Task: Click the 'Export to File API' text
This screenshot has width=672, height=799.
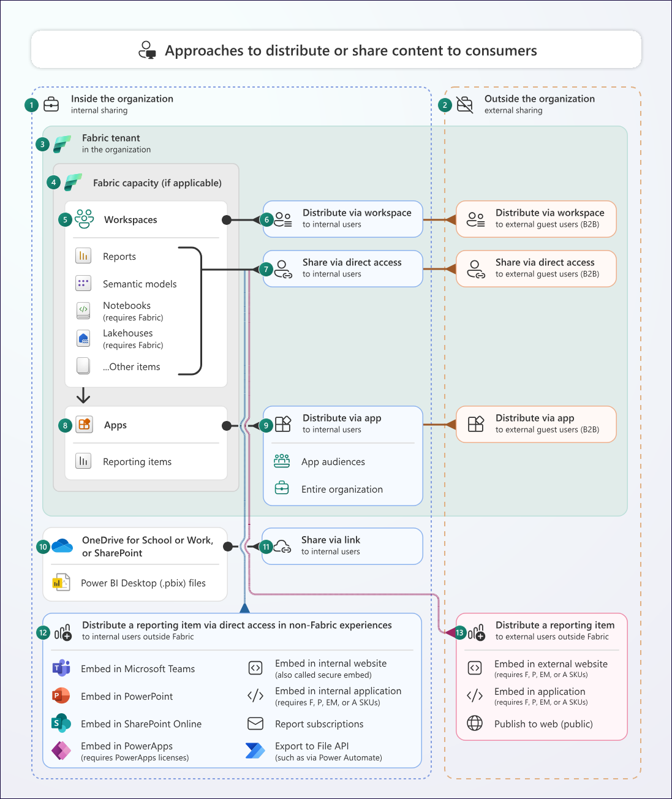Action: point(312,746)
